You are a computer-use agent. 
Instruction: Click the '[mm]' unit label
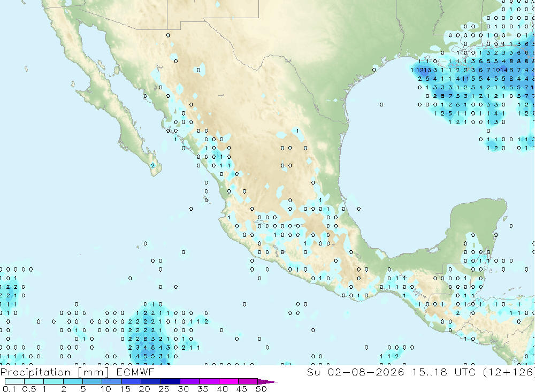(x=94, y=372)
